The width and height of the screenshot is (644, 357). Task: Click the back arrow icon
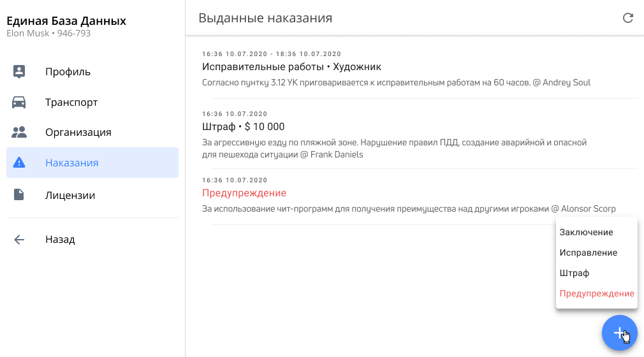(19, 240)
